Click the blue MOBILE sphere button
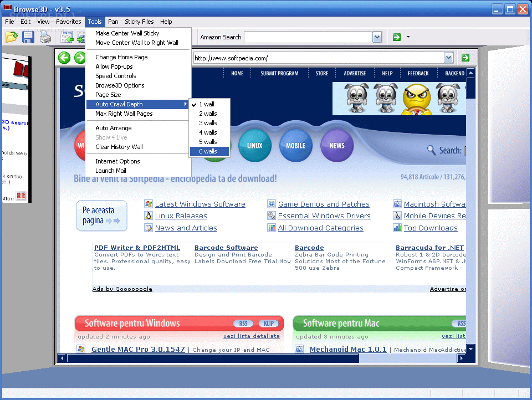Image resolution: width=532 pixels, height=400 pixels. 296,146
